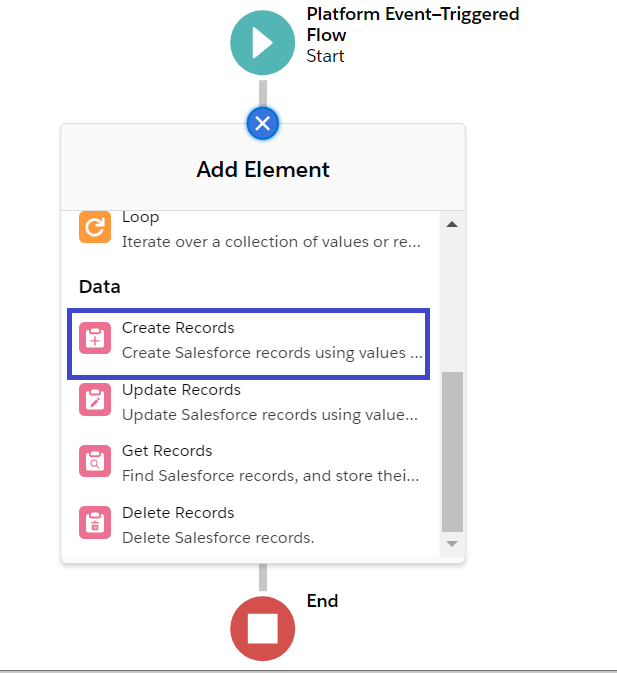The height and width of the screenshot is (673, 617).
Task: Click the Get Records search icon
Action: coord(95,462)
